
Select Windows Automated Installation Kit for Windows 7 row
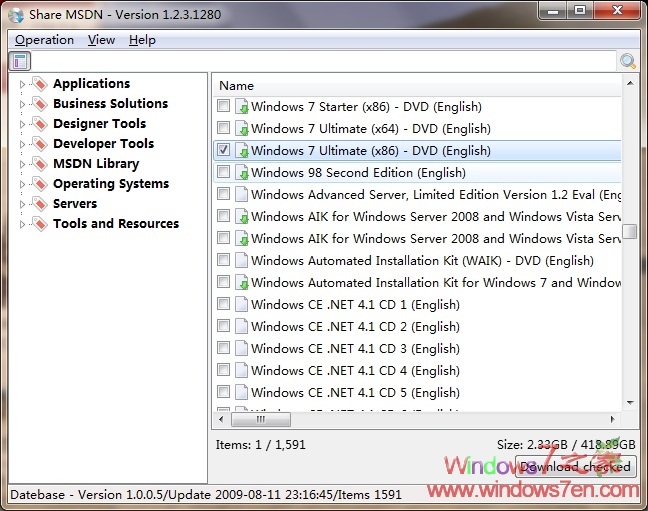coord(417,282)
